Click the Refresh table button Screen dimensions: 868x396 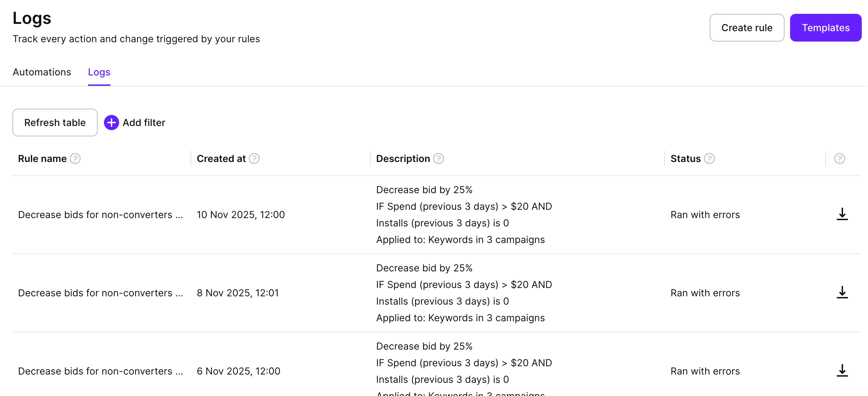55,123
